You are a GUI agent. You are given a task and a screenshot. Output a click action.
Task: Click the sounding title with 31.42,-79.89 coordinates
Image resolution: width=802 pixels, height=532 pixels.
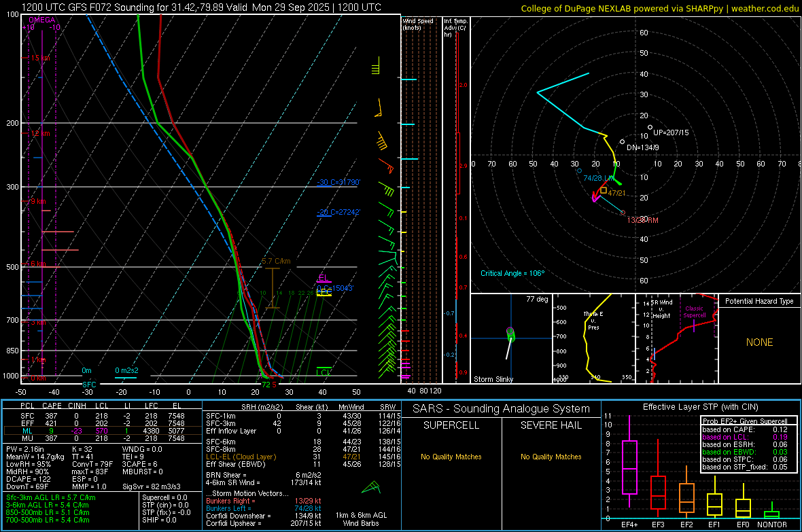point(201,7)
